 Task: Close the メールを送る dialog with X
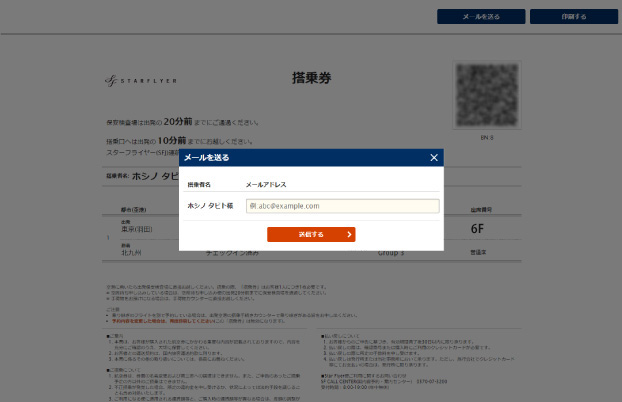pos(433,158)
